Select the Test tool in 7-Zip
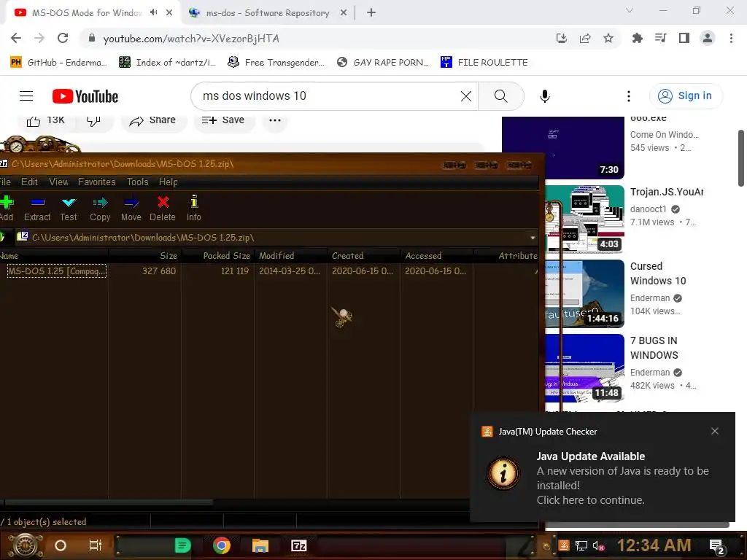Image resolution: width=747 pixels, height=560 pixels. [x=69, y=209]
